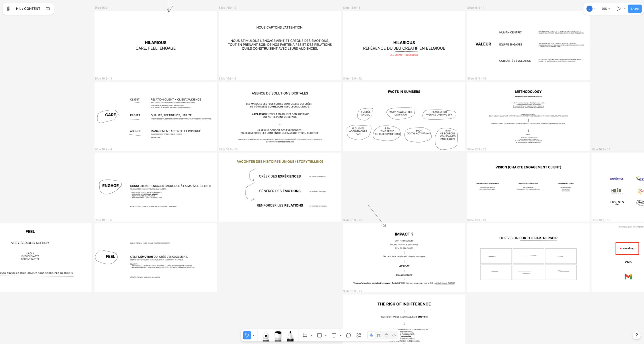Viewport: 644px width, 344px height.
Task: Select the Gmail logo icon
Action: tap(628, 277)
